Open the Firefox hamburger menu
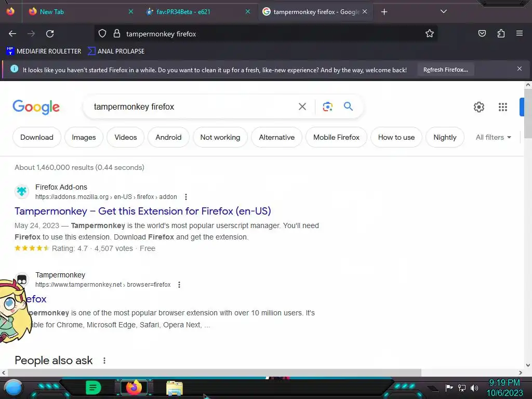Image resolution: width=532 pixels, height=399 pixels. [x=520, y=33]
